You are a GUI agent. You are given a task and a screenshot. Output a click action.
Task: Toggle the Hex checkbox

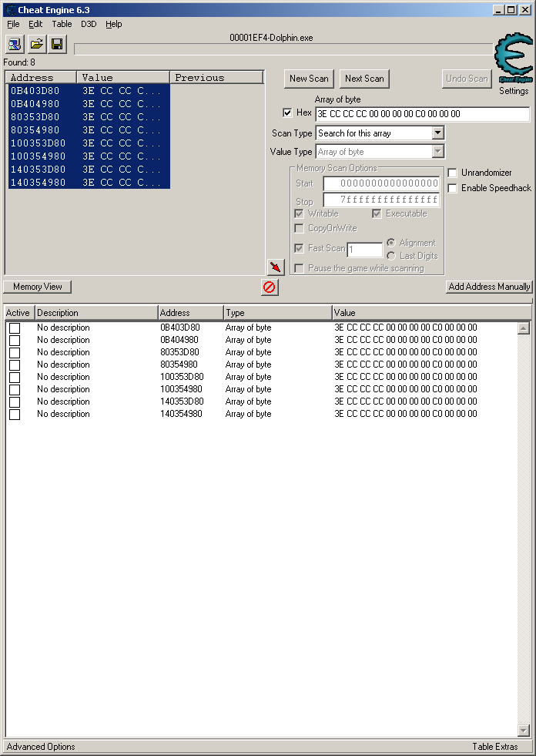288,113
